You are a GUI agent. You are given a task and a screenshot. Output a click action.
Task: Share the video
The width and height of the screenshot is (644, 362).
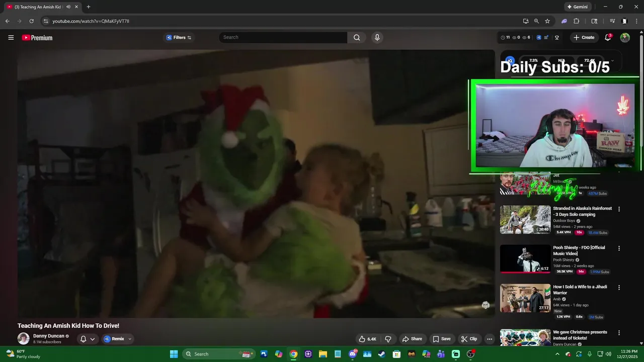coord(412,339)
